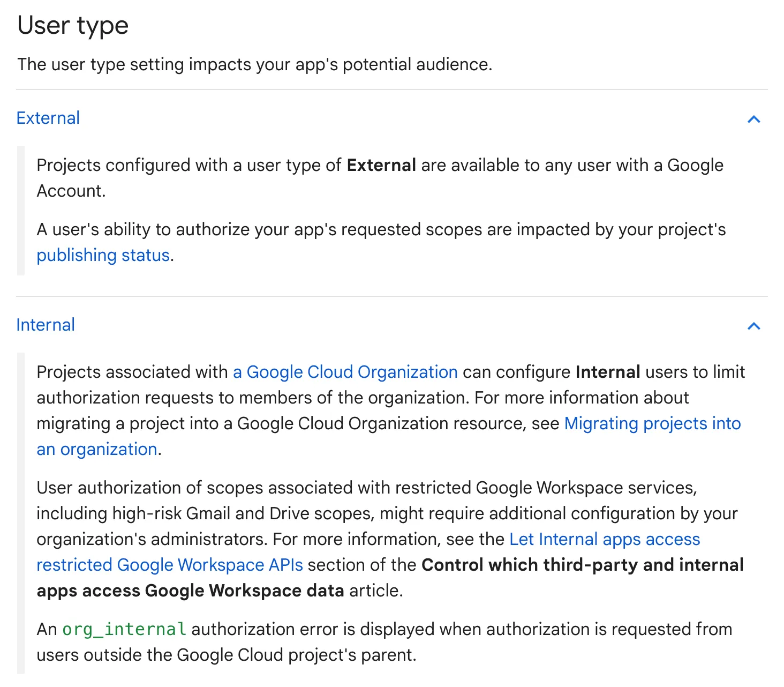Click the 'User type' page heading
Viewport: 784px width, 687px height.
[x=73, y=26]
